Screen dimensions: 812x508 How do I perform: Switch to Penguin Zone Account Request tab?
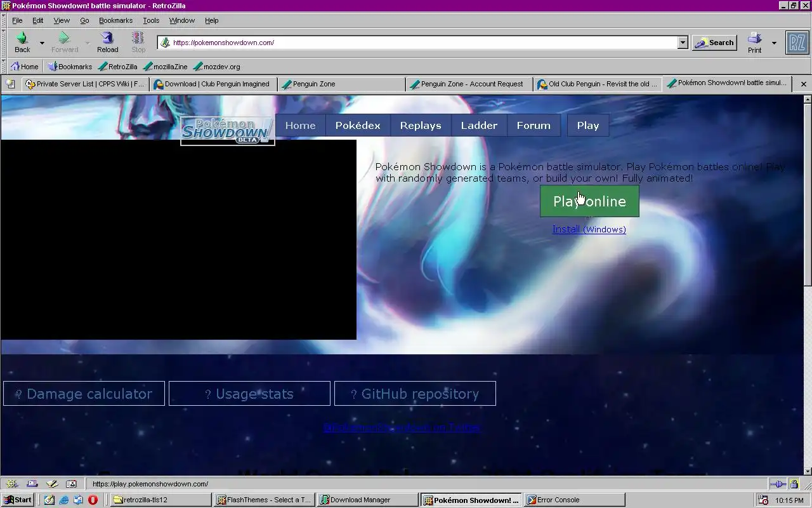[x=469, y=84]
